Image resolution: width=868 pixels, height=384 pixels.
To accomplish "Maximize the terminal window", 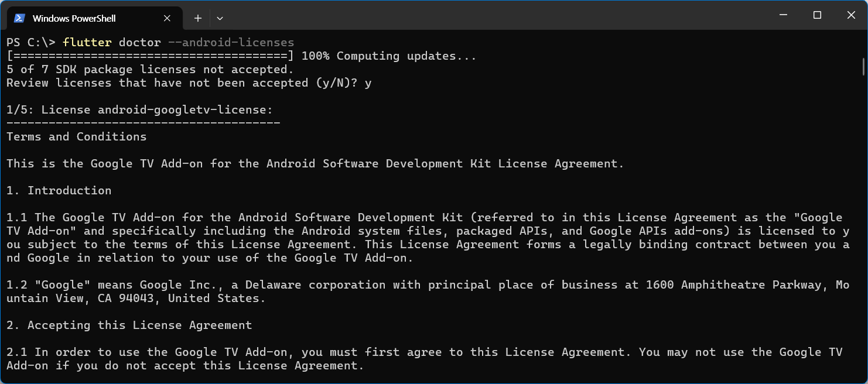I will coord(817,15).
